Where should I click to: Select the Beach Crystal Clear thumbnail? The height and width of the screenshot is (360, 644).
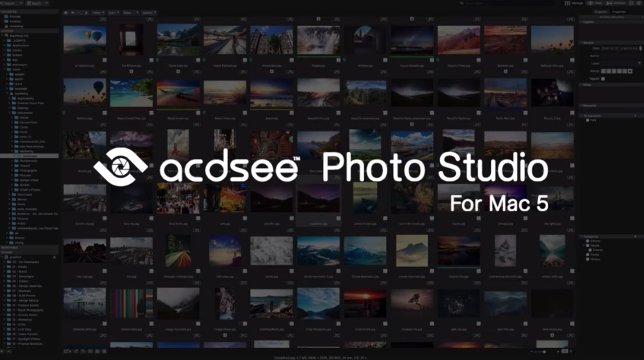pos(131,93)
